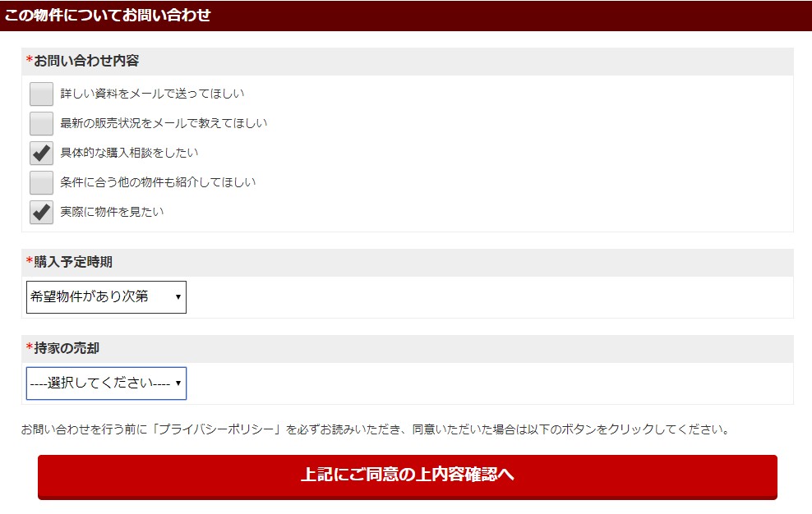
Task: Untick the 実際に物件を見たい checkbox
Action: (41, 212)
